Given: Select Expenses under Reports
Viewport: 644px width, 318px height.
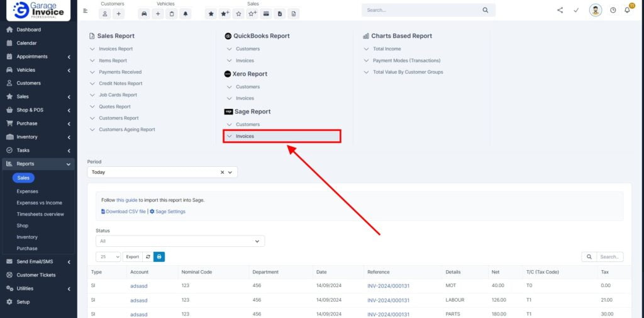Looking at the screenshot, I should click(x=27, y=191).
